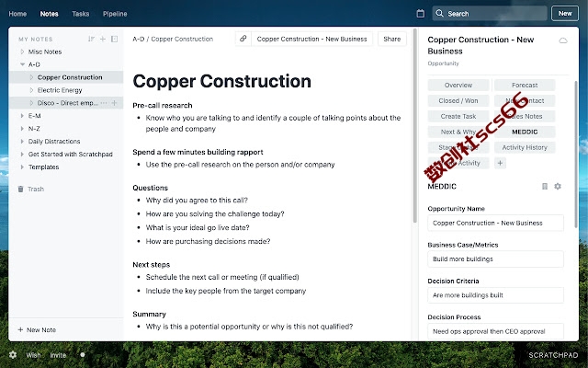Open the more options dots on Disco note
This screenshot has width=588, height=368.
(x=104, y=103)
